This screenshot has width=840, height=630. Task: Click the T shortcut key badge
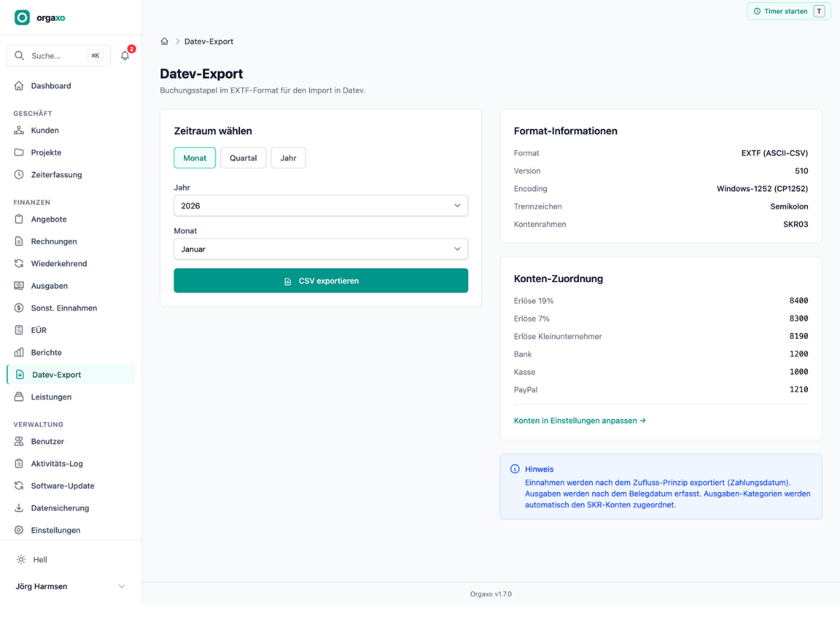pos(819,11)
